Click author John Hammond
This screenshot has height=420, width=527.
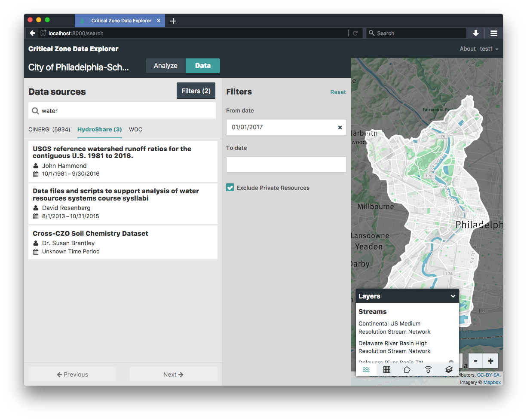[64, 166]
